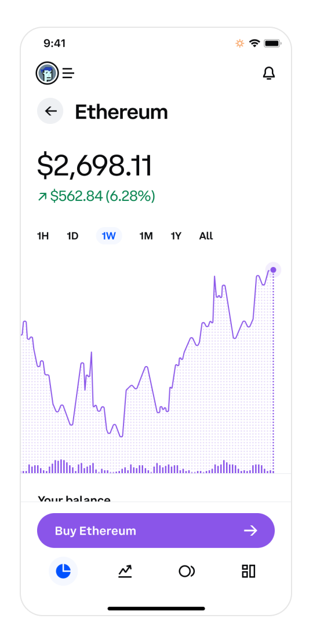Select the 1H time range
This screenshot has width=313, height=644.
pos(43,236)
